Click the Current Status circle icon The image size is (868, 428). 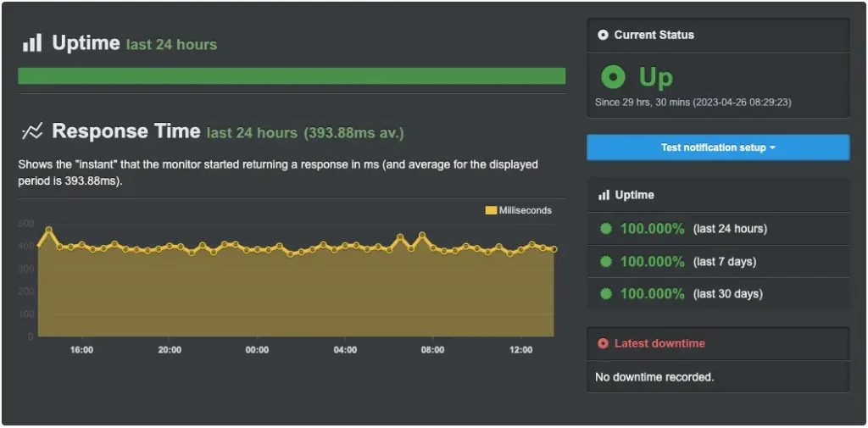point(603,35)
